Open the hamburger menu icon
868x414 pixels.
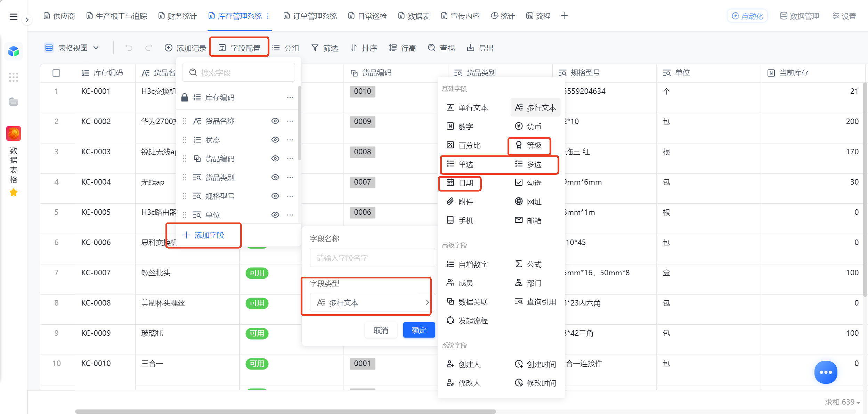coord(13,16)
